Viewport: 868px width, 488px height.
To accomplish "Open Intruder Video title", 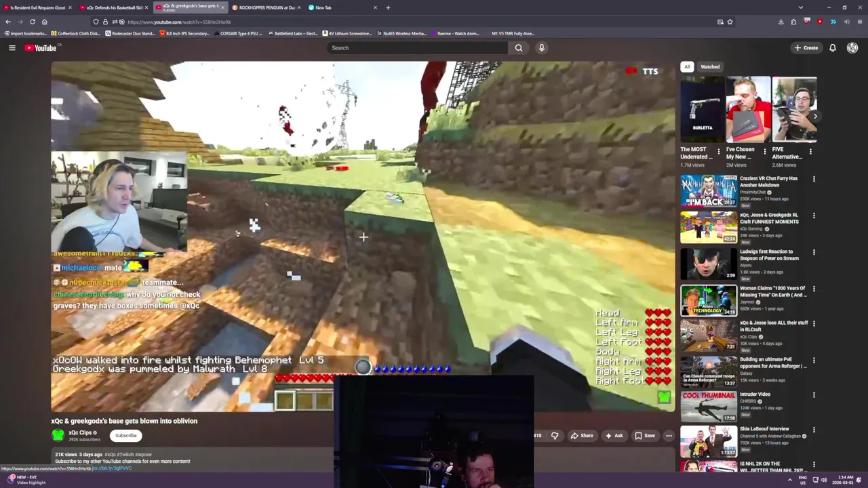I will (755, 394).
